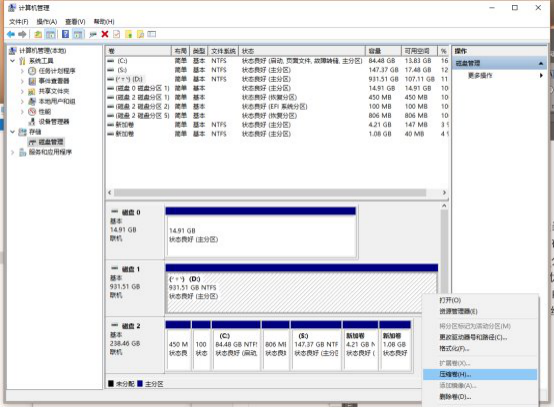
Task: Open the blue question mark Help icon
Action: tap(65, 34)
